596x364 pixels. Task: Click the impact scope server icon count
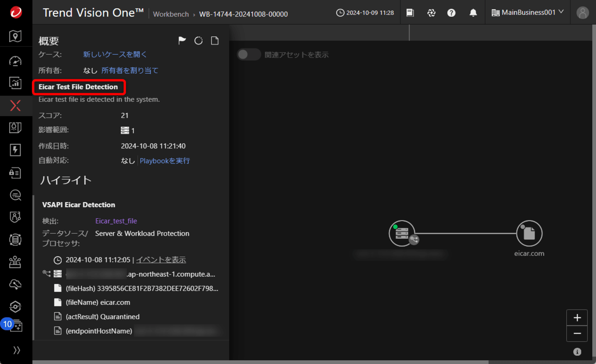point(128,130)
